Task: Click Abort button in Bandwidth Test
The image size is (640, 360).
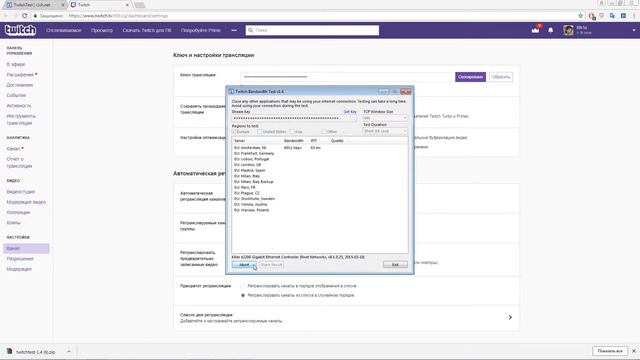Action: coord(244,265)
